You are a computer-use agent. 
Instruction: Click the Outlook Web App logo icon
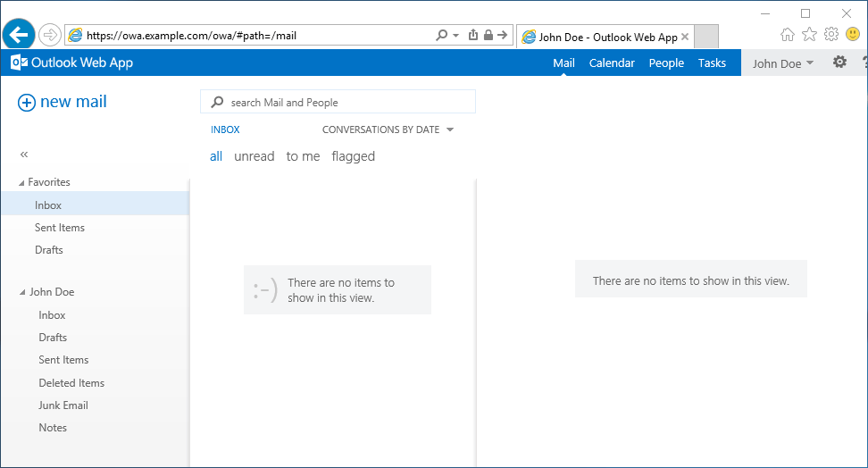pos(20,63)
